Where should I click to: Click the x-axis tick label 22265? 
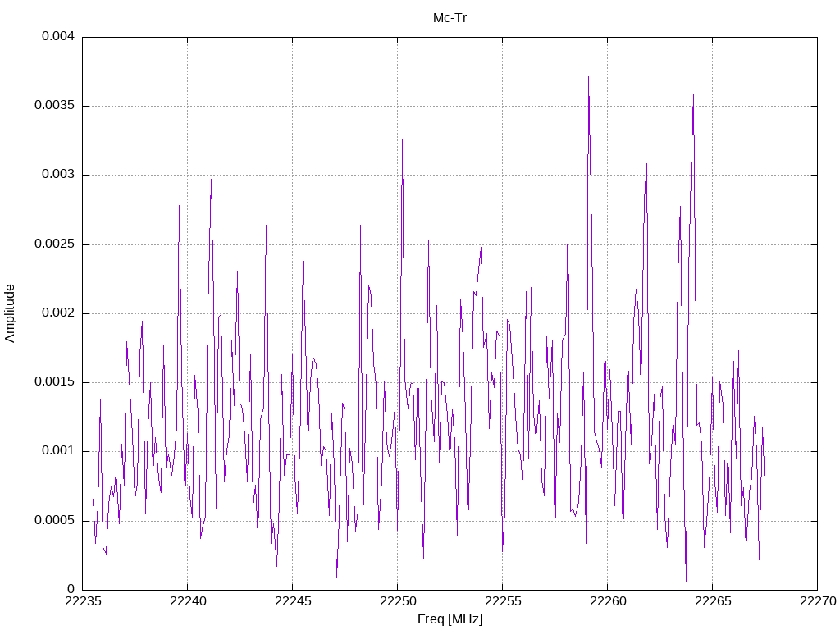[713, 601]
